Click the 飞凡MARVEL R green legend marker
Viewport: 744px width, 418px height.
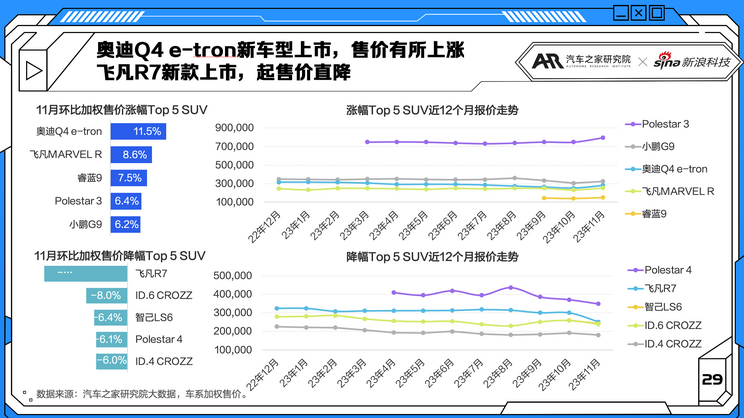pos(632,192)
